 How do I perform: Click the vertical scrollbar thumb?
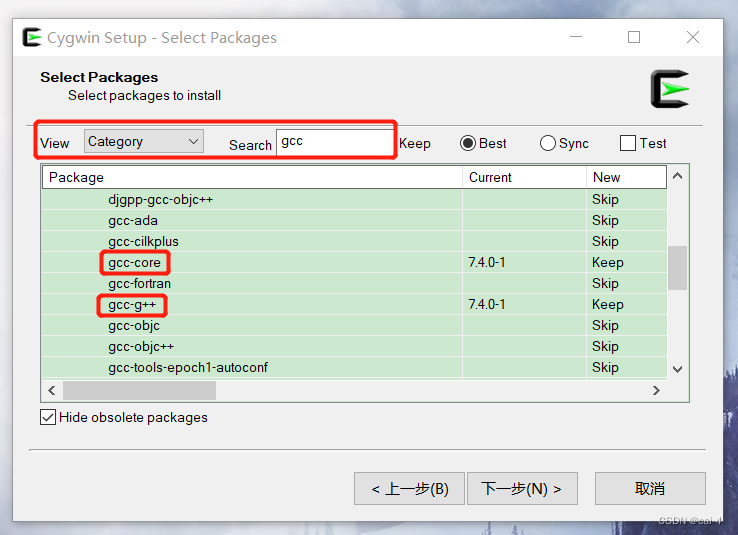pos(678,268)
